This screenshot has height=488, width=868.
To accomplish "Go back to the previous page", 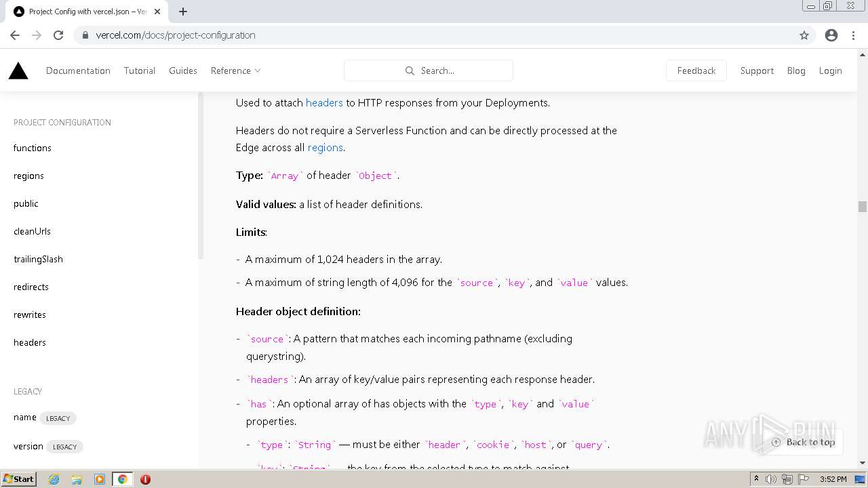I will [15, 35].
